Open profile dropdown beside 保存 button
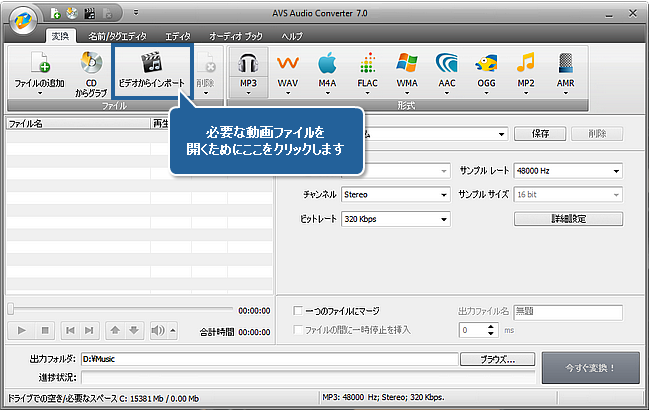 tap(501, 134)
